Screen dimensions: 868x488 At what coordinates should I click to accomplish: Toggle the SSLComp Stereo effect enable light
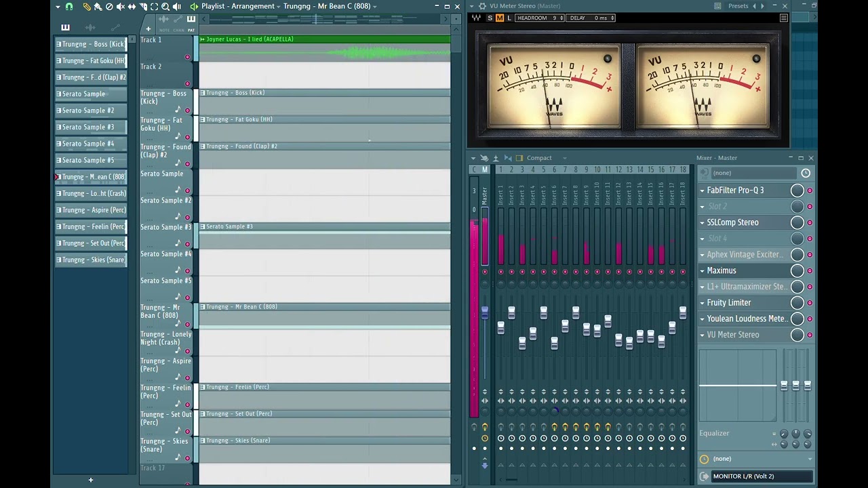[x=810, y=223]
